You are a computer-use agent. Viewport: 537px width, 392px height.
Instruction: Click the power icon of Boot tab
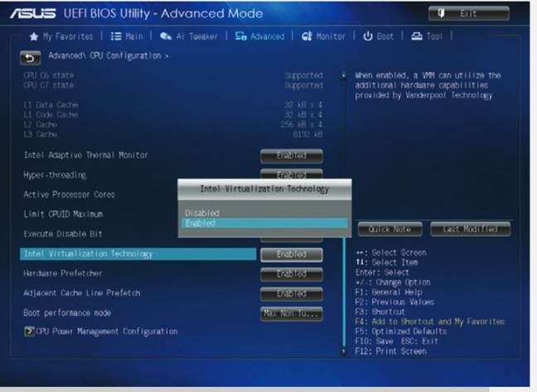(368, 36)
